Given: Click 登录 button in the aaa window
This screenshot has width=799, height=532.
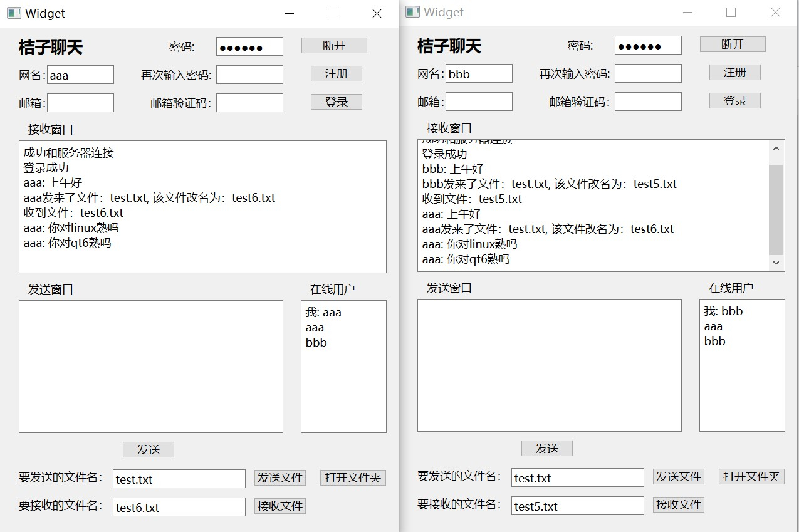Looking at the screenshot, I should coord(336,102).
